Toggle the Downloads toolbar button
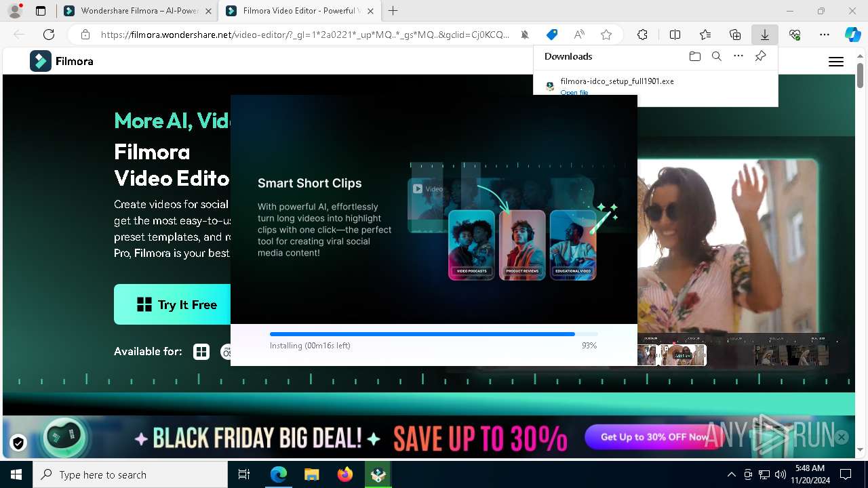 765,35
